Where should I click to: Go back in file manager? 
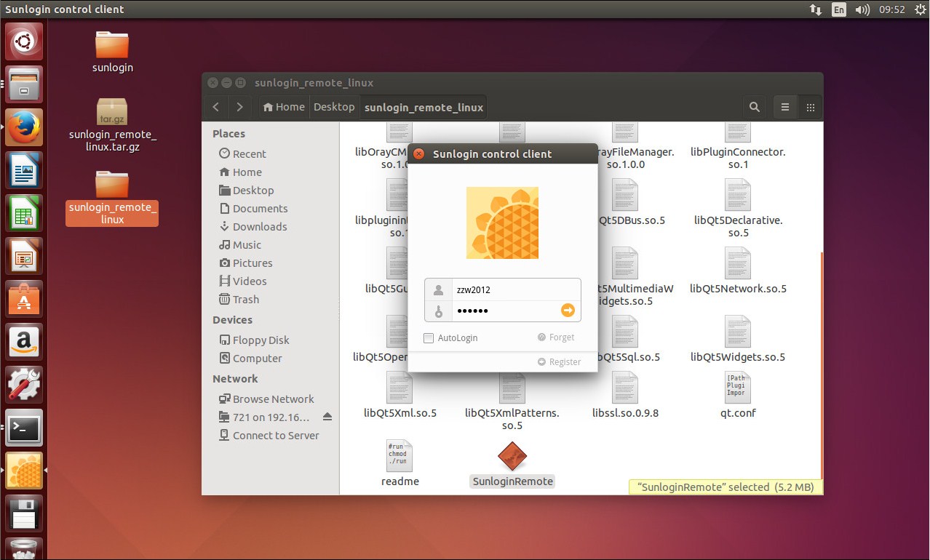point(215,107)
